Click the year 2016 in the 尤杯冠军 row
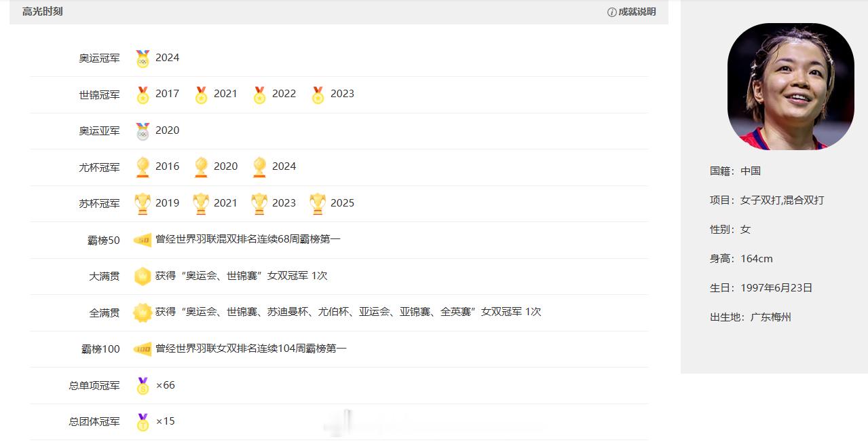 pos(168,166)
